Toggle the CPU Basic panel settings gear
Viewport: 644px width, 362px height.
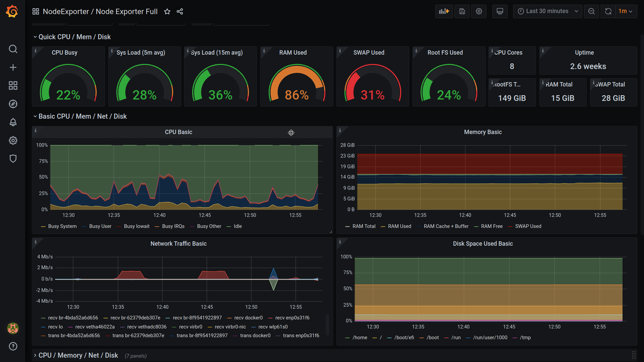[x=291, y=133]
